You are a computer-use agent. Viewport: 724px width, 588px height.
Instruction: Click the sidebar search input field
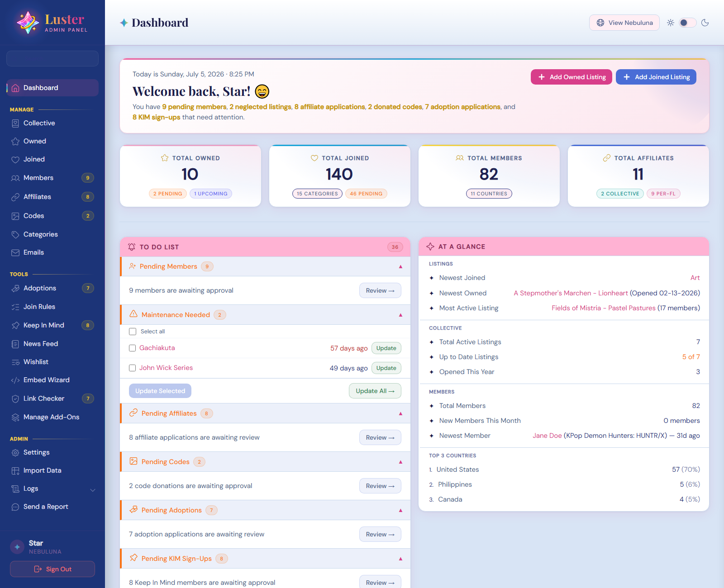point(52,59)
